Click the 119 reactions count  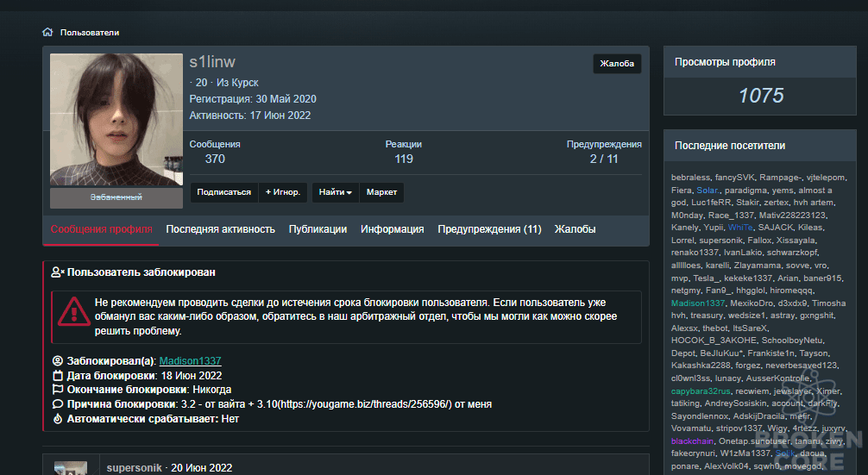(x=404, y=159)
